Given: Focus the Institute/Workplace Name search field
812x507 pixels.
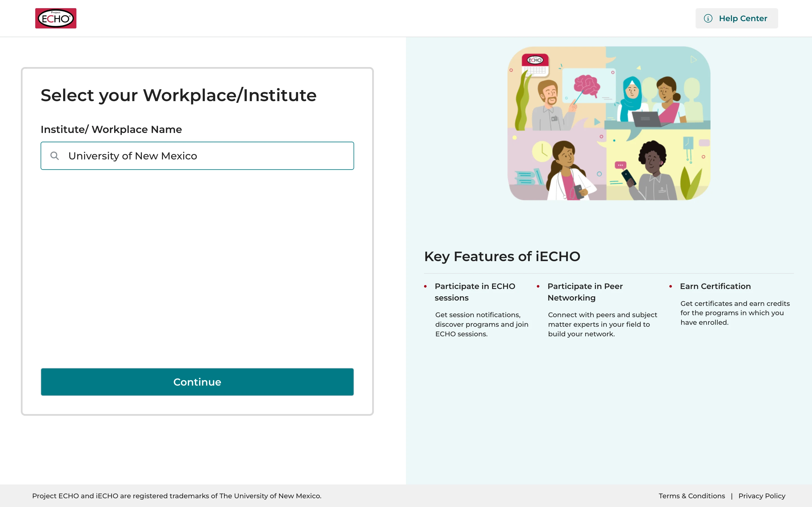Looking at the screenshot, I should tap(197, 155).
